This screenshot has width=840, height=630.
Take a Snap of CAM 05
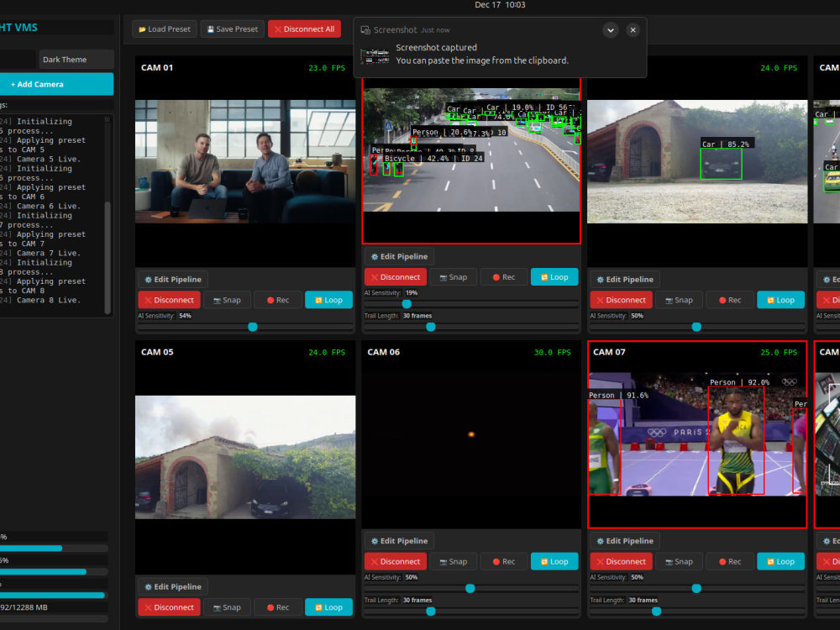click(x=227, y=607)
